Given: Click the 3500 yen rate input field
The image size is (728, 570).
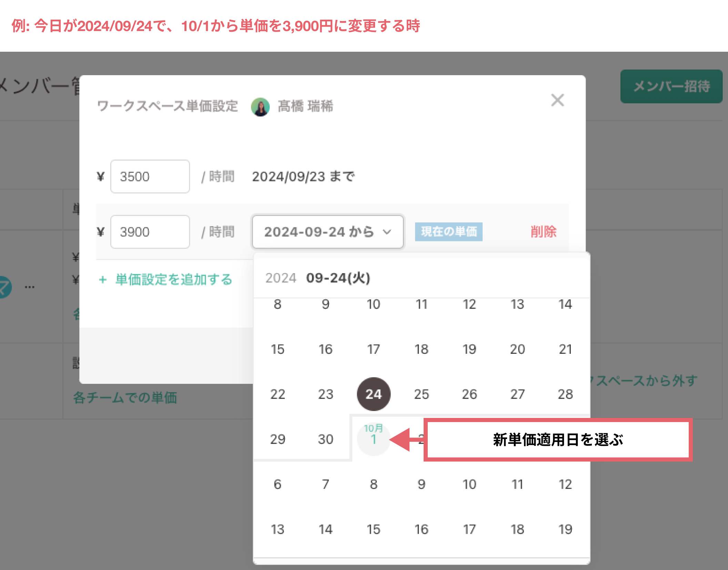Looking at the screenshot, I should [150, 177].
